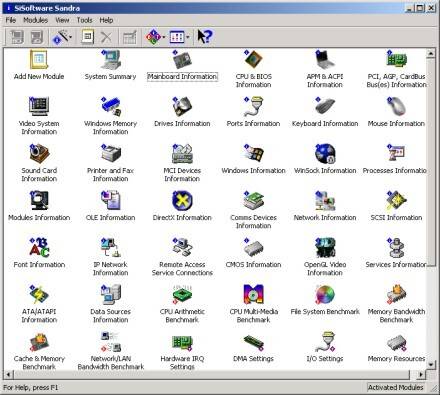Open the Help menu
This screenshot has width=440, height=395.
106,20
